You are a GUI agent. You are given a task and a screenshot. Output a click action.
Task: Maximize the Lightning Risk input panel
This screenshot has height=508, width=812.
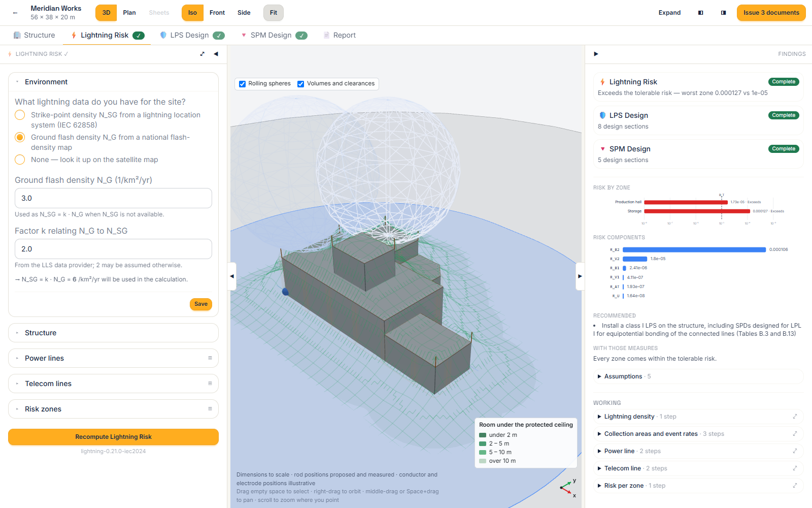tap(202, 54)
